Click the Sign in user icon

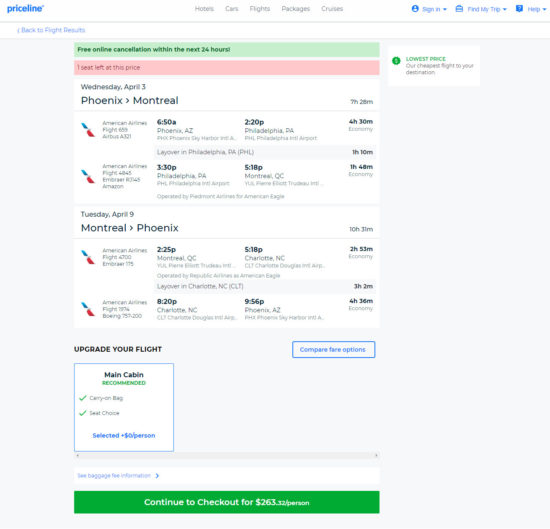(x=415, y=9)
